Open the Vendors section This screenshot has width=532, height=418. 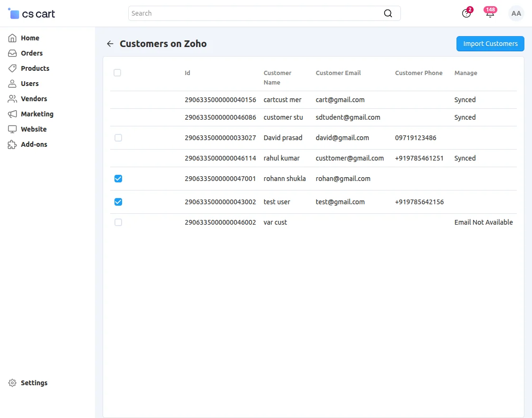(34, 99)
